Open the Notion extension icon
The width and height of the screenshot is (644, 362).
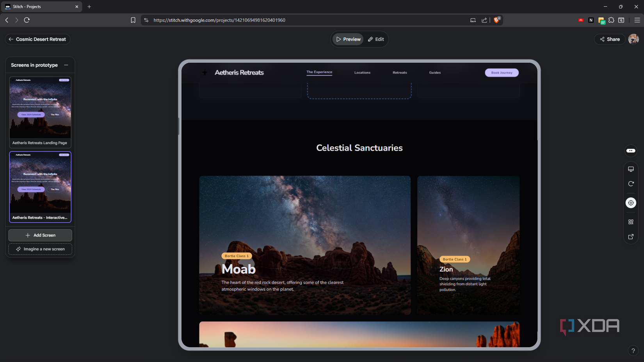click(591, 20)
